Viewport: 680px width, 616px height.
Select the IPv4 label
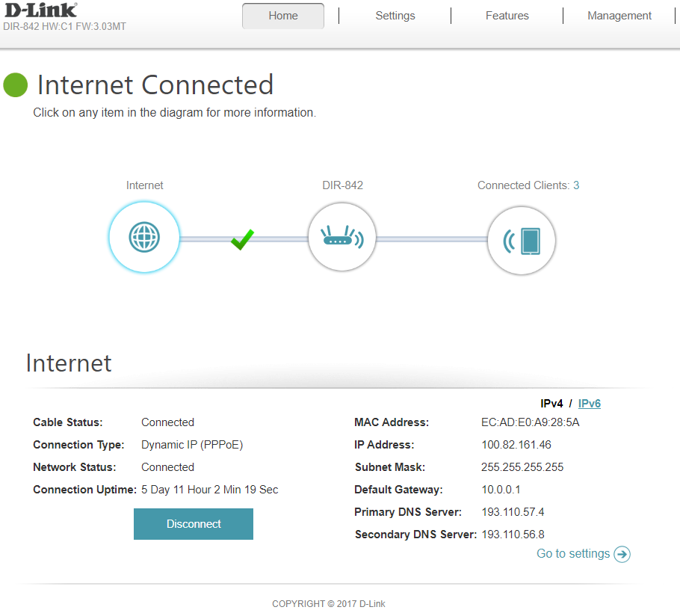click(x=551, y=404)
